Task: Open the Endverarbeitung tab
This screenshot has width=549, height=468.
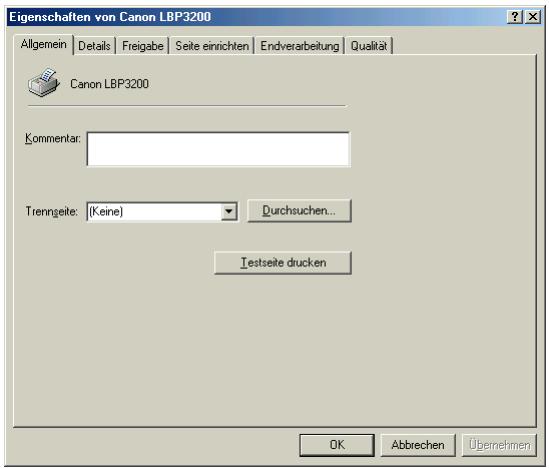Action: [300, 46]
